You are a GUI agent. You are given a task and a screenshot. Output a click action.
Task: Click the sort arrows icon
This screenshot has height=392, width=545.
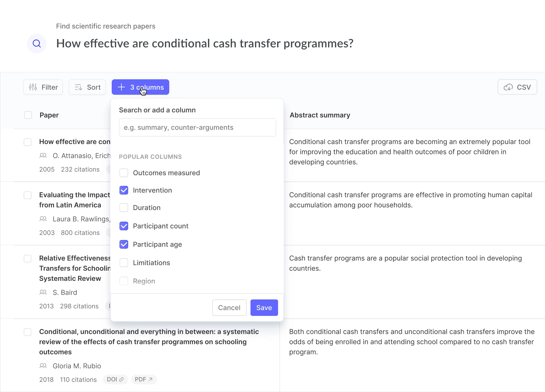click(78, 87)
